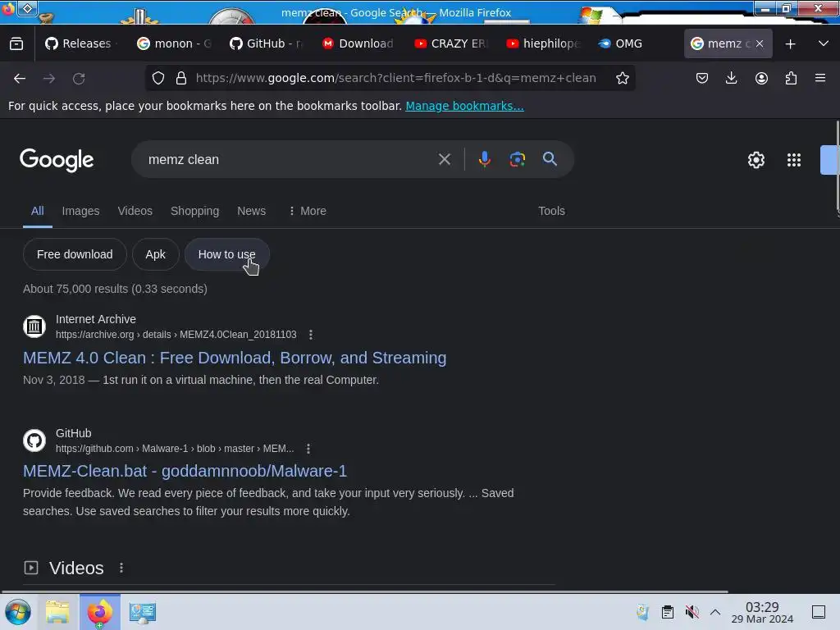Select the All search category

tap(38, 211)
